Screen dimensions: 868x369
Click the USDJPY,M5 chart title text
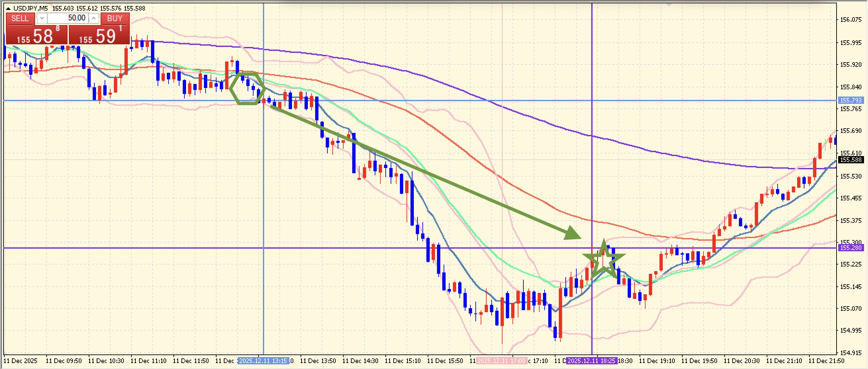pos(31,8)
